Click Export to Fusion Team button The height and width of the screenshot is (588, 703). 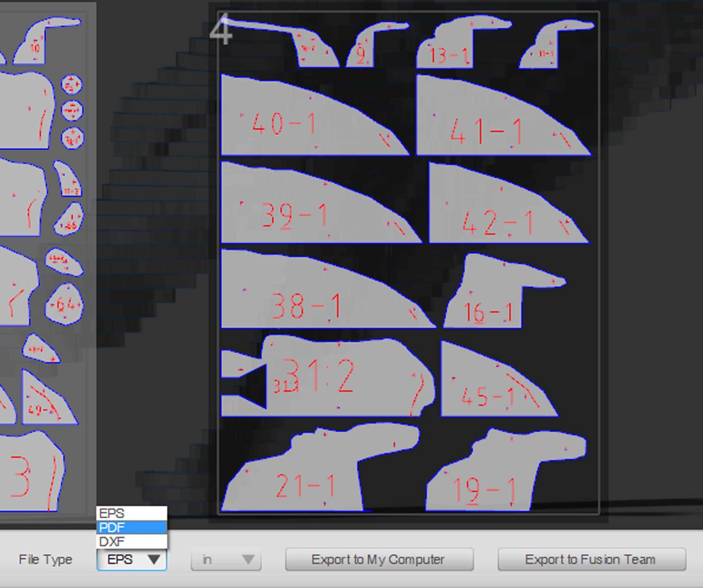click(x=592, y=560)
